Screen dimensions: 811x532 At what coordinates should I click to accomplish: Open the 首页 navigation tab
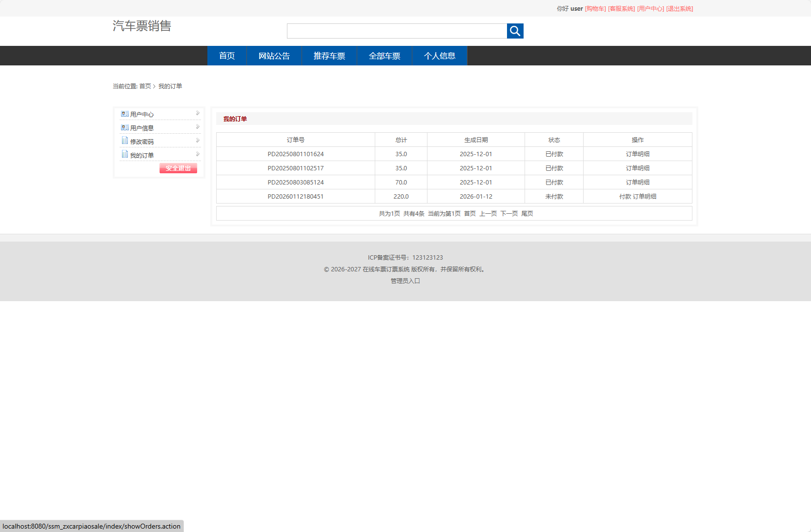(x=227, y=56)
